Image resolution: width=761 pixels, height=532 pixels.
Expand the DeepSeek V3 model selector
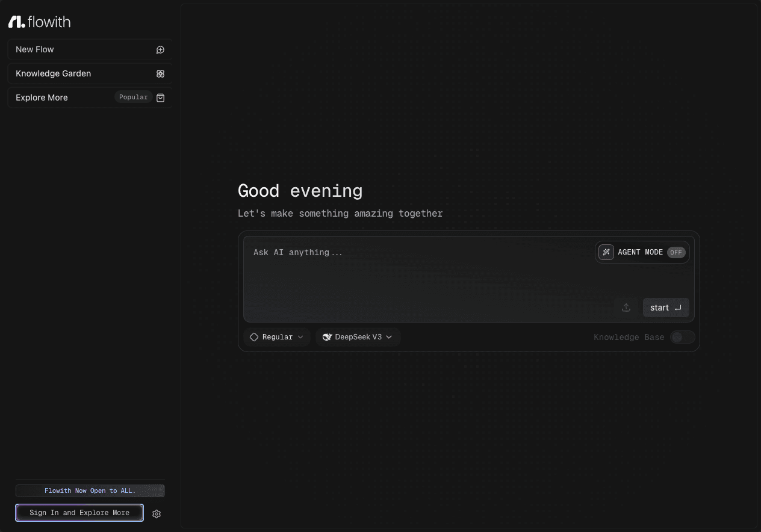tap(358, 337)
